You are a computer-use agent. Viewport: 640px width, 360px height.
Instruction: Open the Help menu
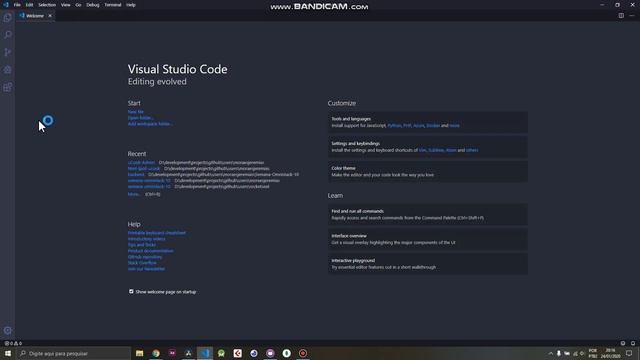131,5
